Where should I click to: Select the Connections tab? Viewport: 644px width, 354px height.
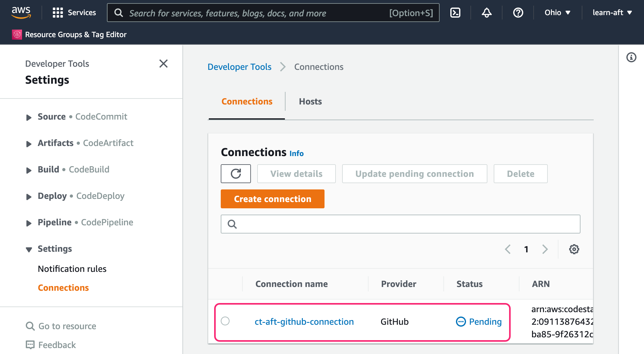[247, 101]
